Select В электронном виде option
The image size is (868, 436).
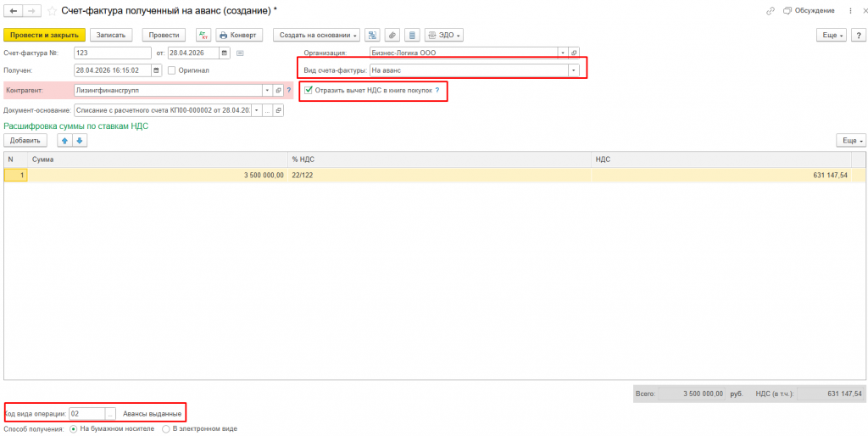pos(165,429)
